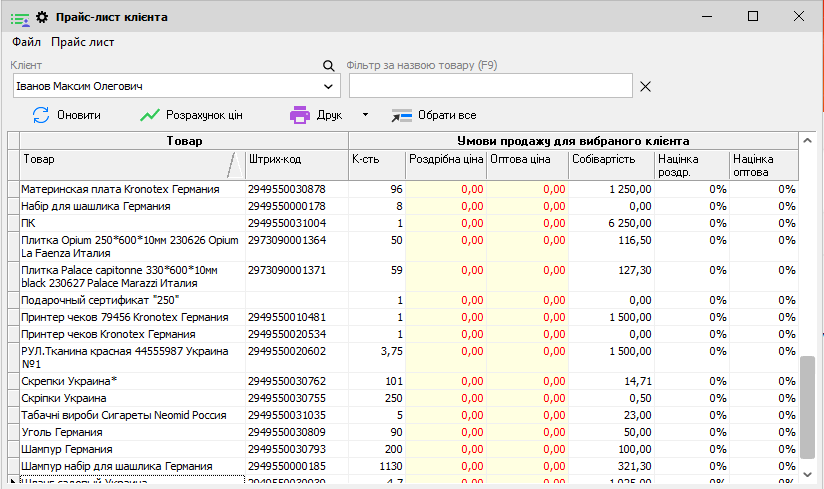
Task: Click the Оновити refresh icon
Action: (41, 115)
